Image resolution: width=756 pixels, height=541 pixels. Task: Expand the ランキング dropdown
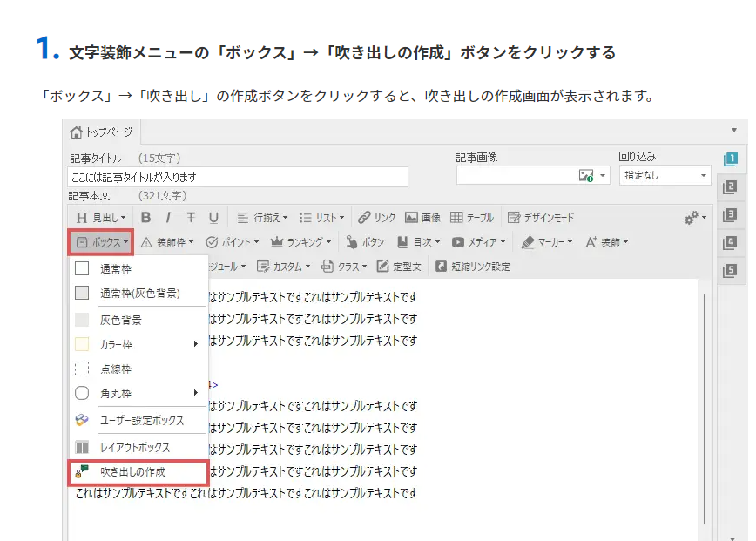(302, 242)
